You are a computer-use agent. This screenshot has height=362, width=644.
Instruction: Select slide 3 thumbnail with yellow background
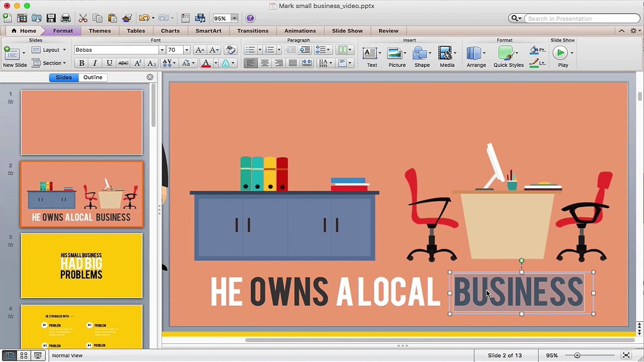[x=82, y=265]
